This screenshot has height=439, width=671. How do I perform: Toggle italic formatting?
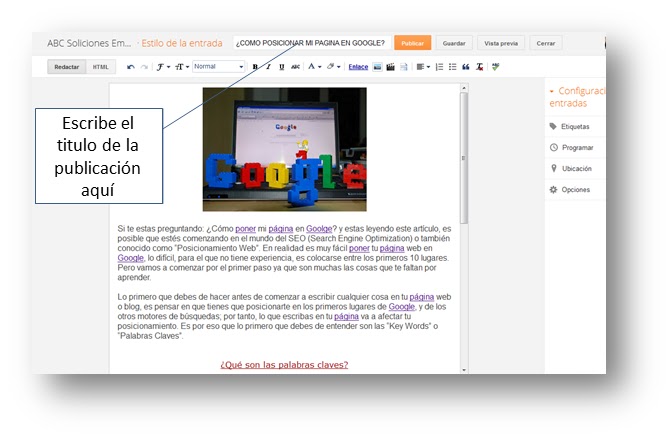[x=268, y=67]
